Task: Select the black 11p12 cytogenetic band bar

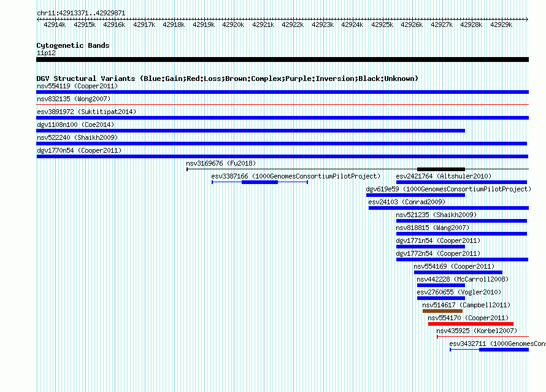Action: 282,60
